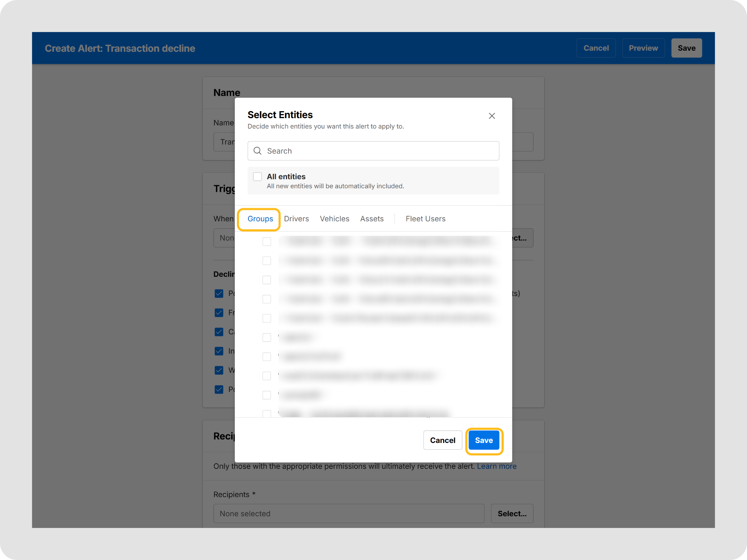Tick the fifth group checkbox in the list
This screenshot has width=747, height=560.
click(x=267, y=318)
